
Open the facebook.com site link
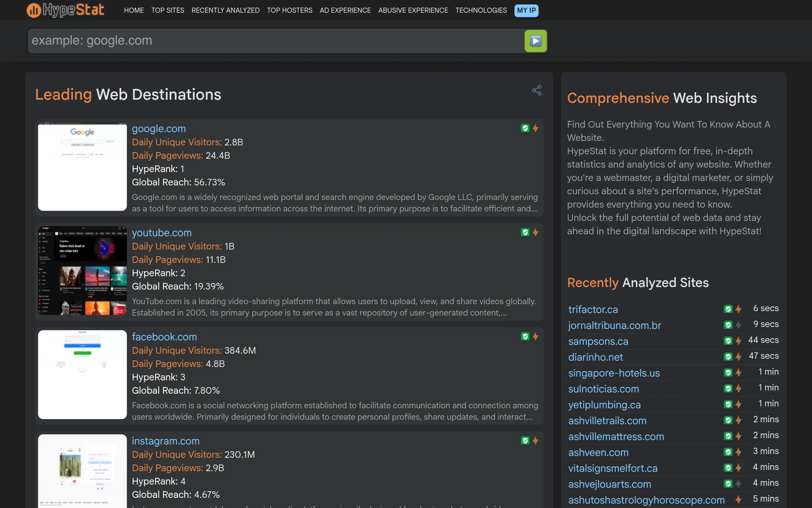tap(164, 337)
